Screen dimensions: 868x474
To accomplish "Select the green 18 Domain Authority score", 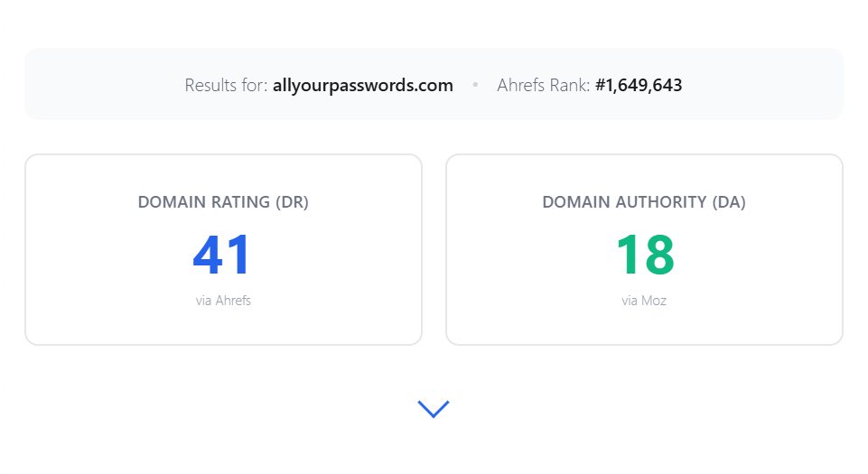I will click(x=645, y=255).
